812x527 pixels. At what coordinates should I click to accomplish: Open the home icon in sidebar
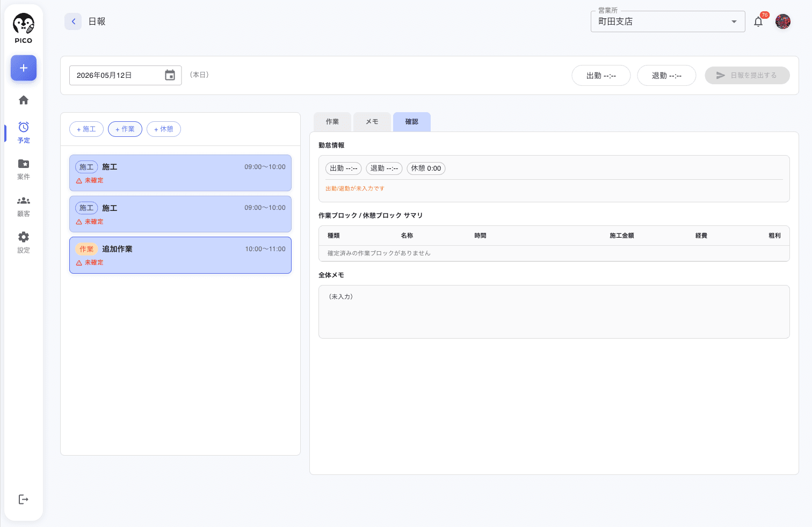point(24,100)
